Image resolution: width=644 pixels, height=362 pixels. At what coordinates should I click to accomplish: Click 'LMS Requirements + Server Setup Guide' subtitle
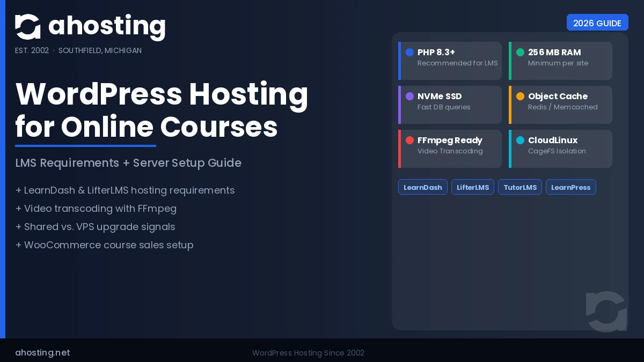point(128,163)
